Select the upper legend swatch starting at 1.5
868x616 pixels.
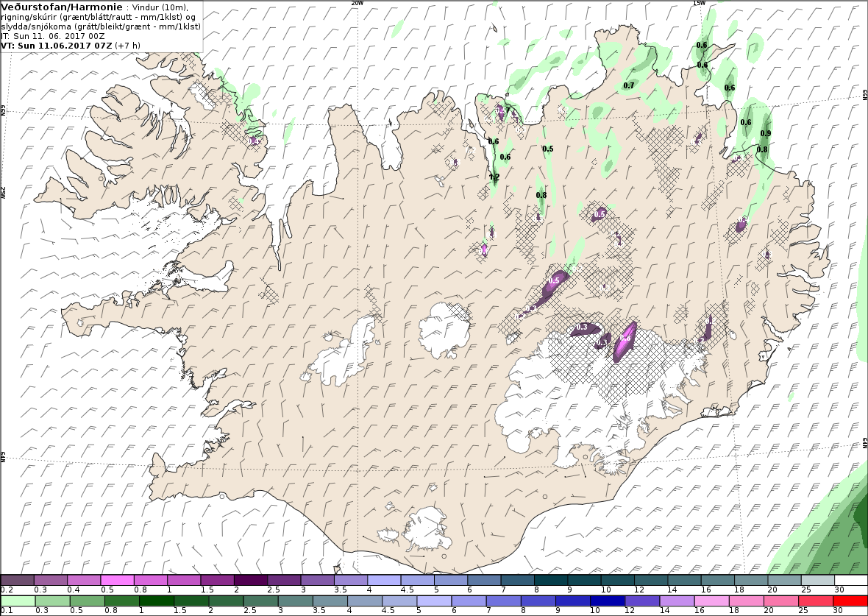tap(217, 581)
